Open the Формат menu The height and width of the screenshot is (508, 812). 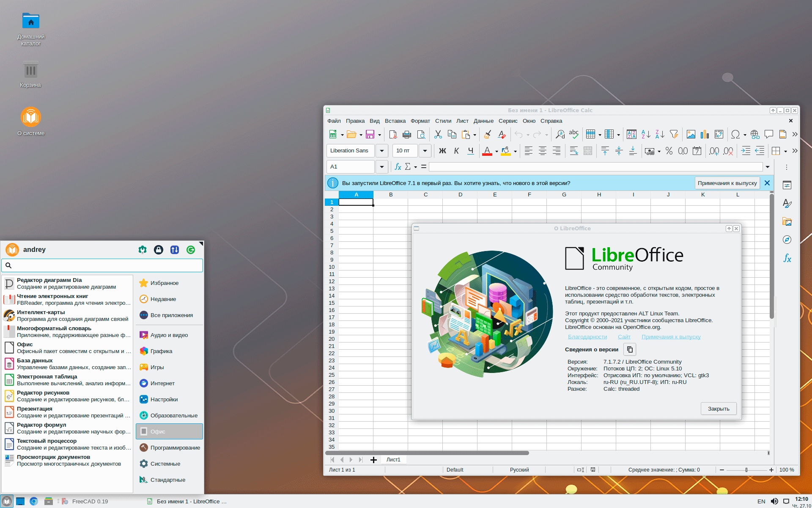pyautogui.click(x=420, y=121)
